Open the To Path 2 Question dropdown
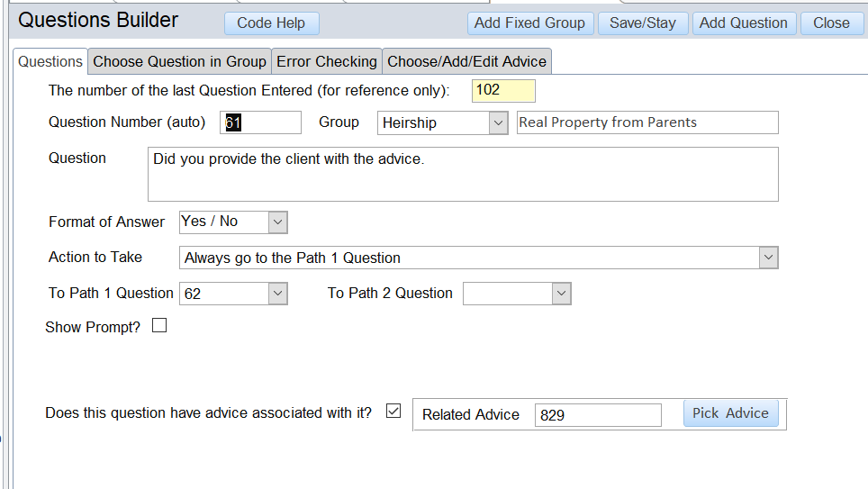The height and width of the screenshot is (489, 868). (561, 294)
